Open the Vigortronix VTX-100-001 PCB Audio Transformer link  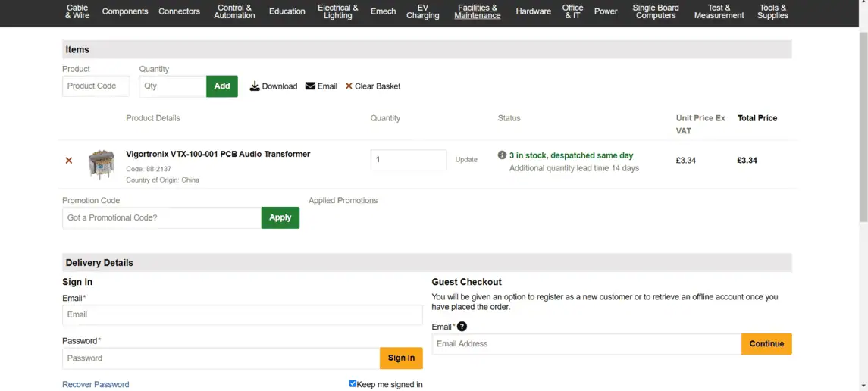[x=218, y=155]
